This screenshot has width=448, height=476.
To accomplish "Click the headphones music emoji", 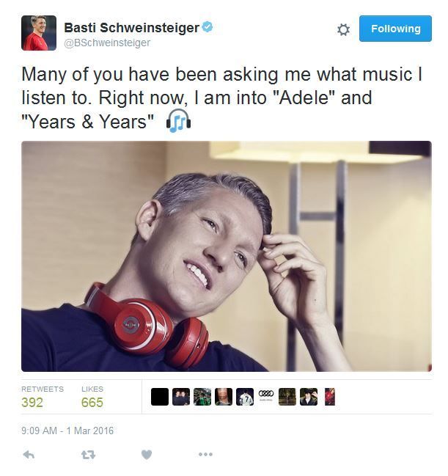I will pyautogui.click(x=178, y=121).
